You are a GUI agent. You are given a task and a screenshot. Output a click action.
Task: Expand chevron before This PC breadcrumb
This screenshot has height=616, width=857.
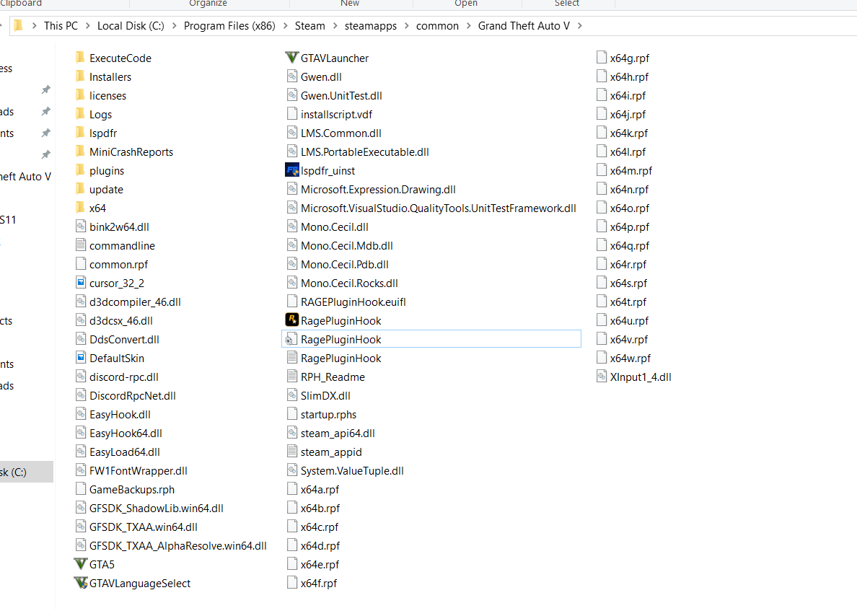point(34,26)
